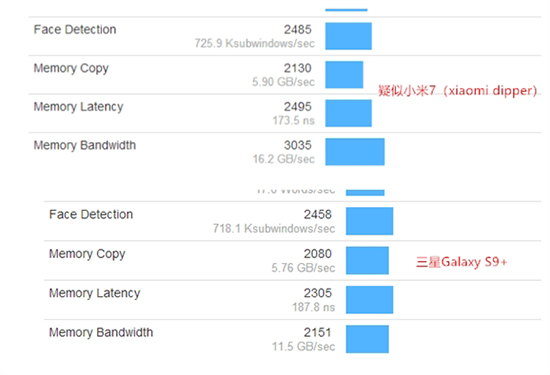Click the upper Memory Latency label
The image size is (550, 375).
(x=78, y=107)
